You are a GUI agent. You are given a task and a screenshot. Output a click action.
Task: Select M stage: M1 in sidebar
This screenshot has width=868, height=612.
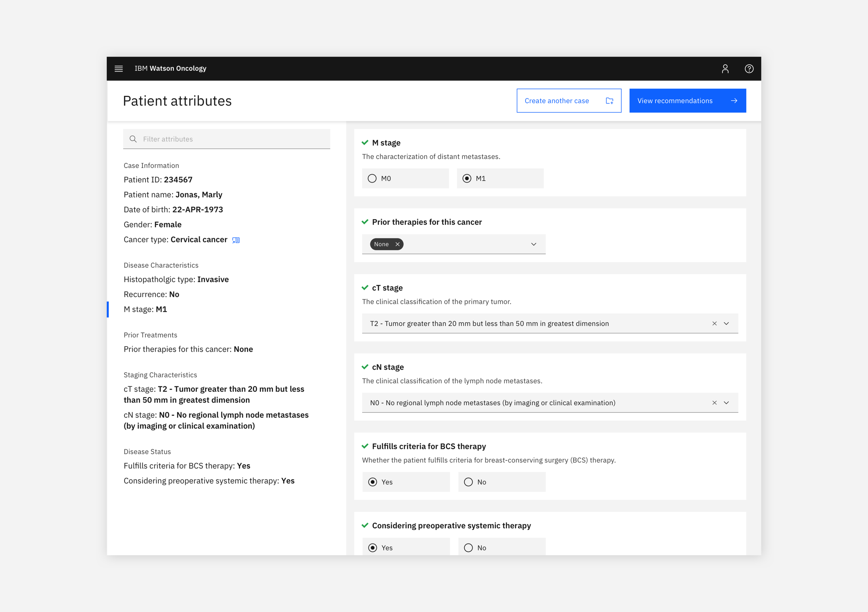(145, 309)
